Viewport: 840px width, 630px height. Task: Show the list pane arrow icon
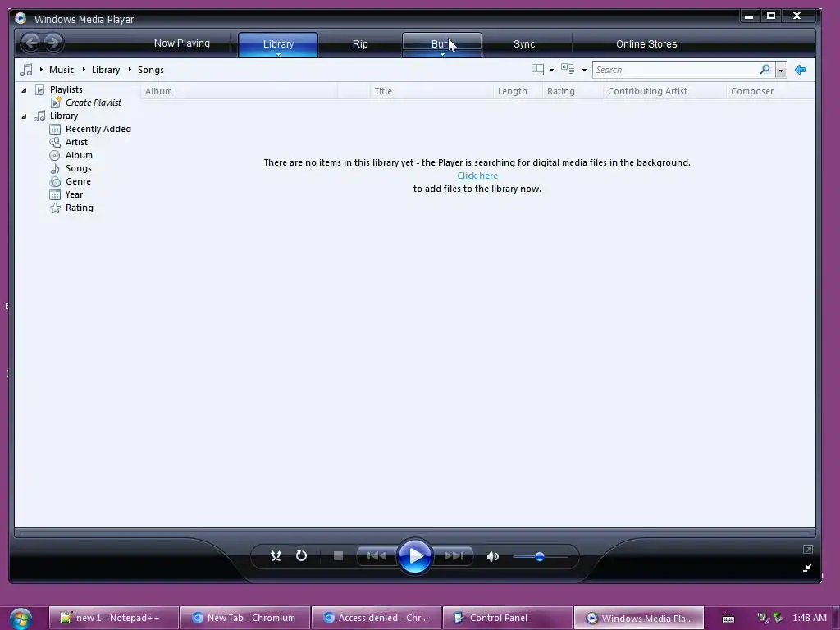801,70
